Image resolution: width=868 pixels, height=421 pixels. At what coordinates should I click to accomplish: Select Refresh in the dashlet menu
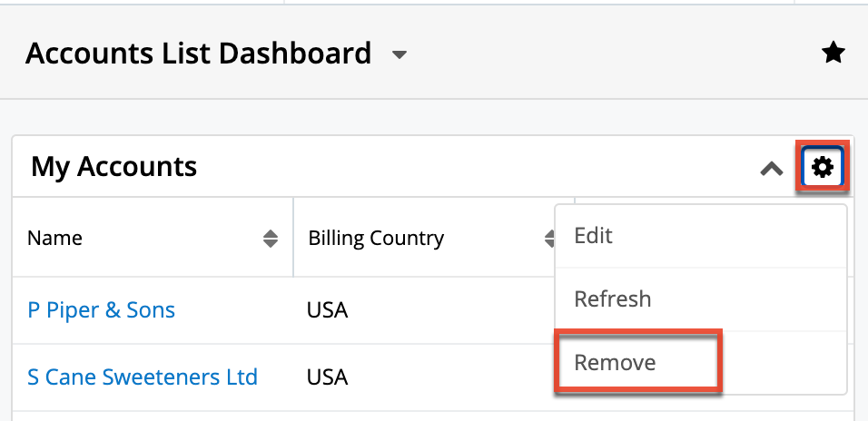613,299
